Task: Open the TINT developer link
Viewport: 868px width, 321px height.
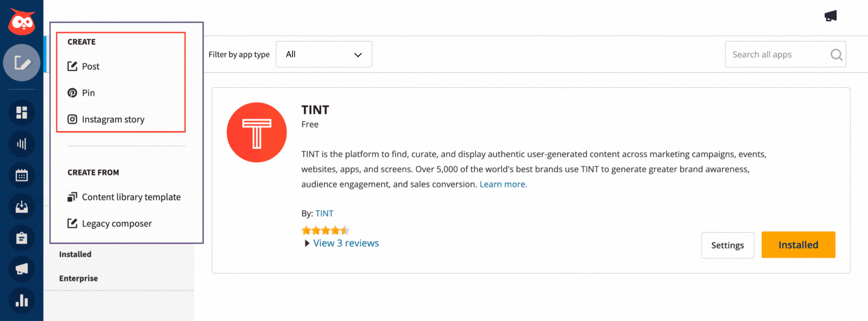Action: pyautogui.click(x=324, y=213)
